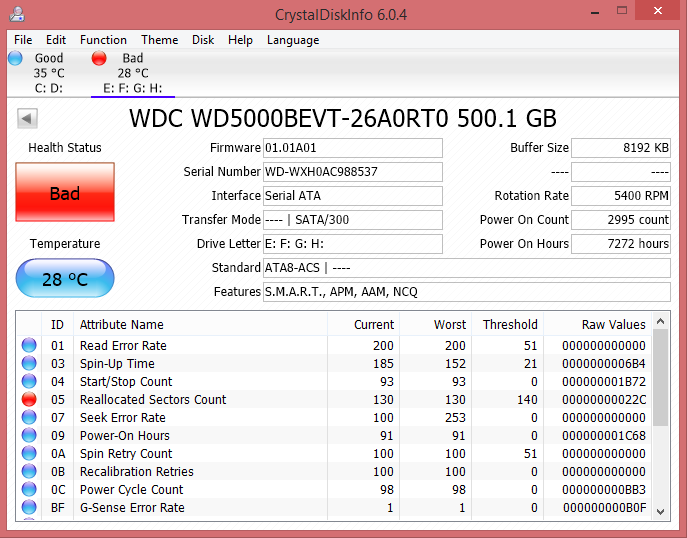This screenshot has width=687, height=538.
Task: Click the red Bad health status button
Action: (65, 192)
